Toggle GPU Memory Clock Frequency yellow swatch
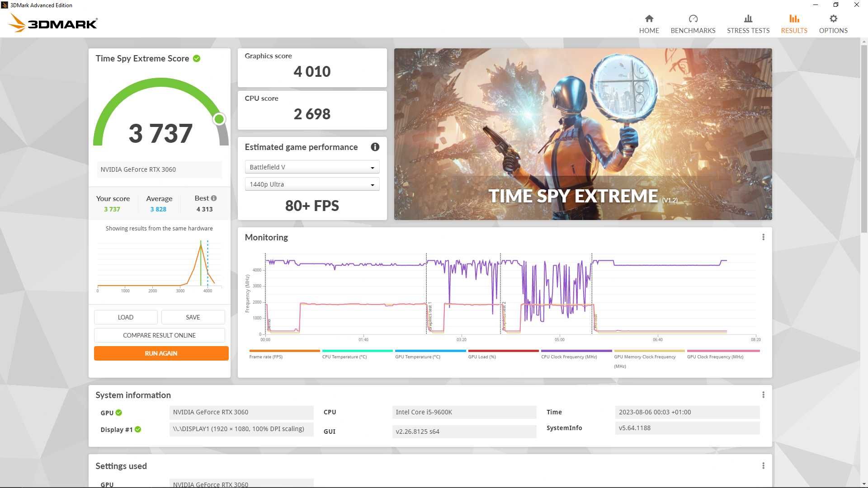This screenshot has width=868, height=488. (x=649, y=351)
